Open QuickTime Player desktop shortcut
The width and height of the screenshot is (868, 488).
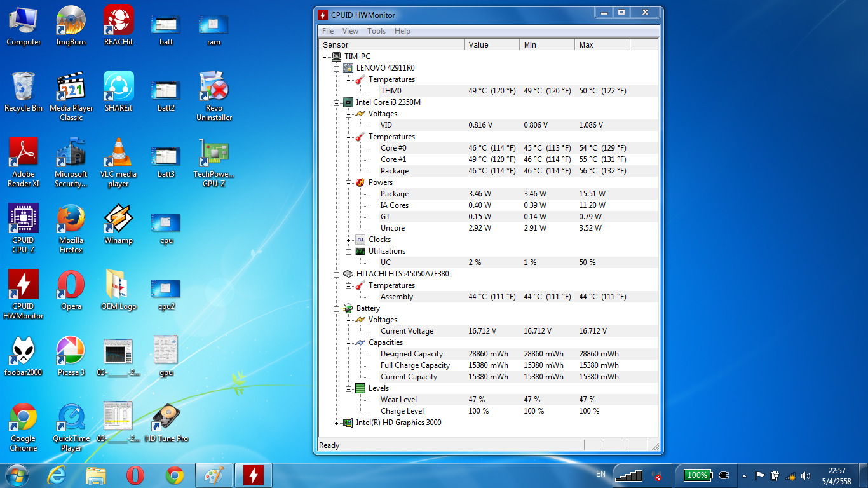click(x=71, y=426)
